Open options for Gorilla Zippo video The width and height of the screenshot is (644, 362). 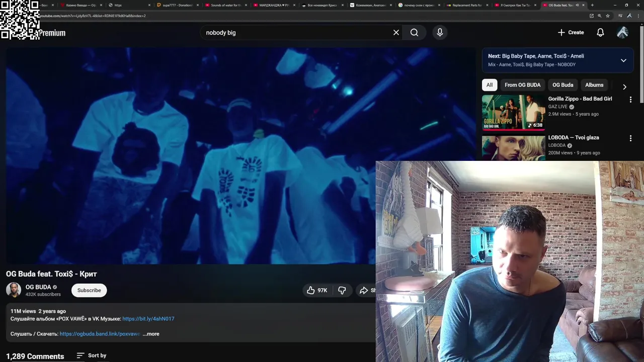coord(630,100)
